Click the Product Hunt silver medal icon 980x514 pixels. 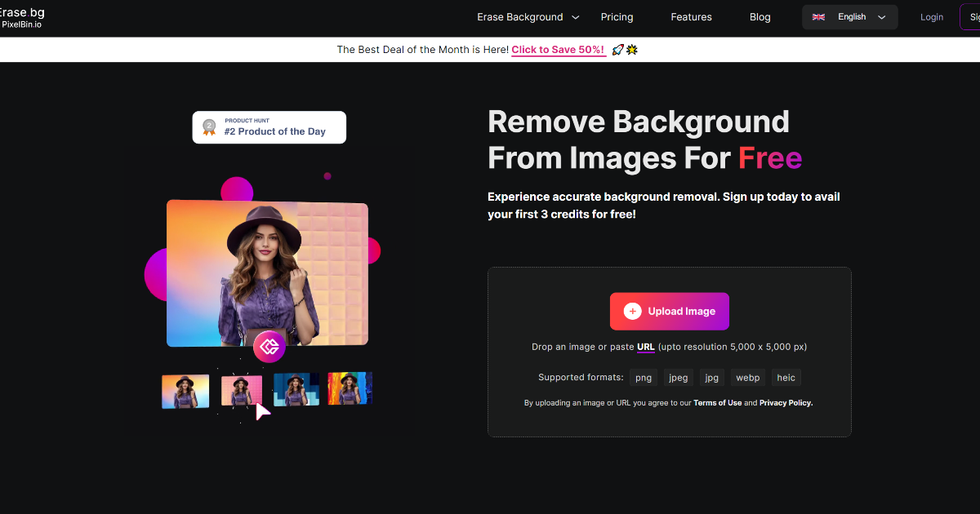[209, 127]
